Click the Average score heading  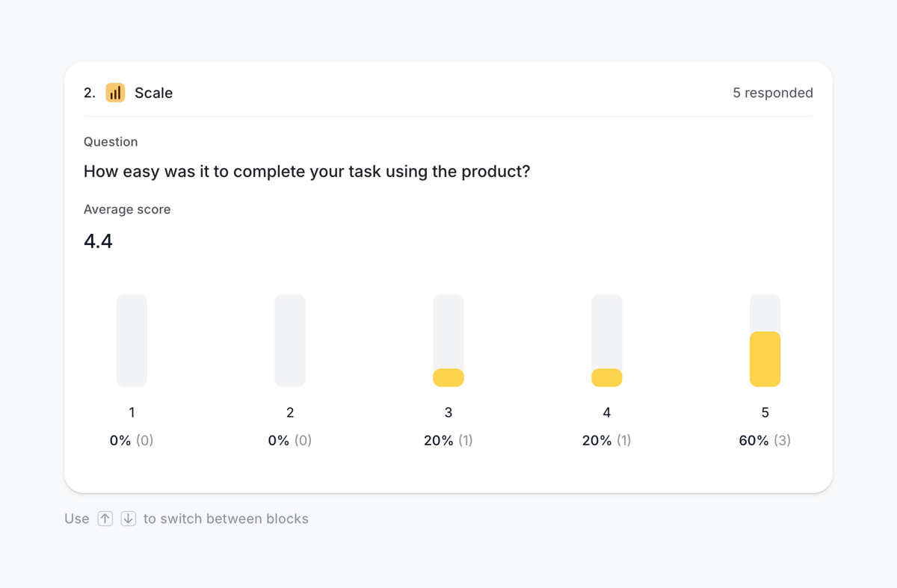127,209
